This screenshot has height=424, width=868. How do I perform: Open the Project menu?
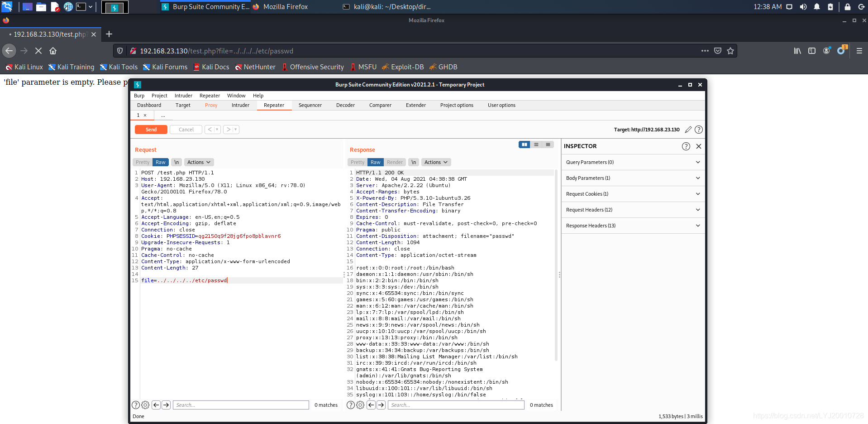tap(159, 96)
